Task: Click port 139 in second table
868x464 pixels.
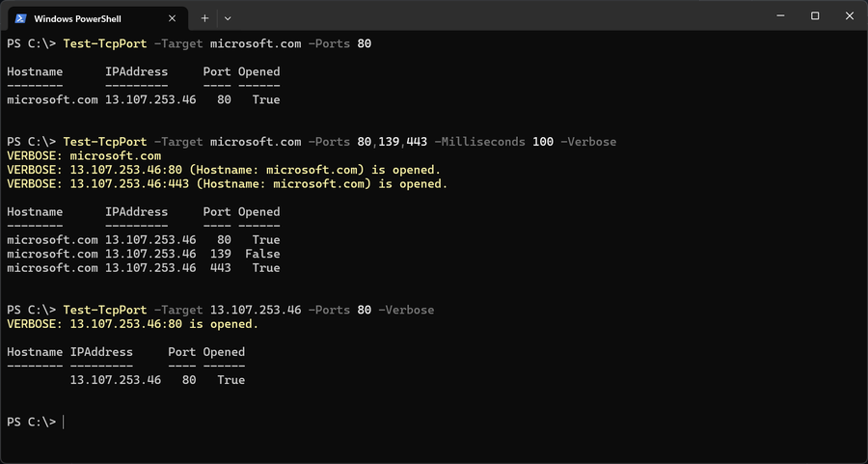Action: tap(220, 254)
